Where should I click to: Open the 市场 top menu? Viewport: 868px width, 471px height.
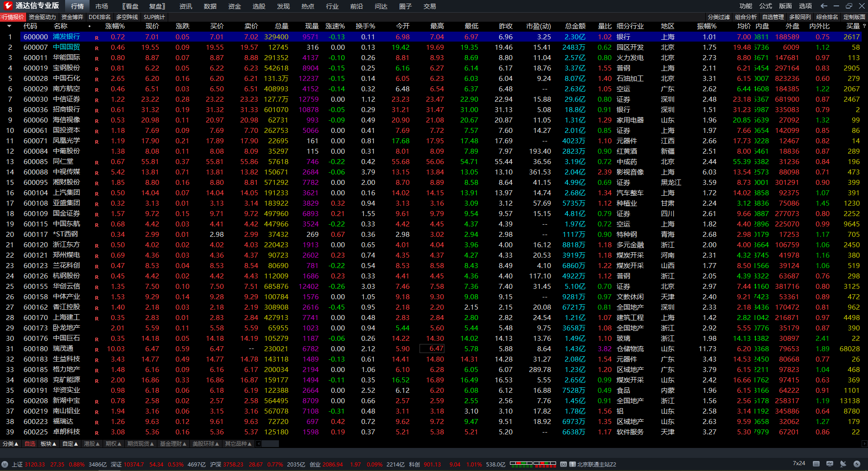pyautogui.click(x=102, y=6)
